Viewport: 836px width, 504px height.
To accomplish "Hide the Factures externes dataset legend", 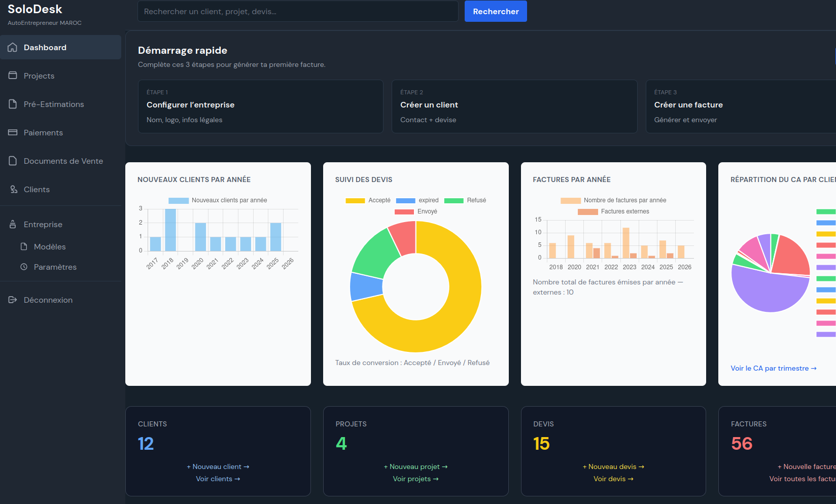I will (x=614, y=211).
